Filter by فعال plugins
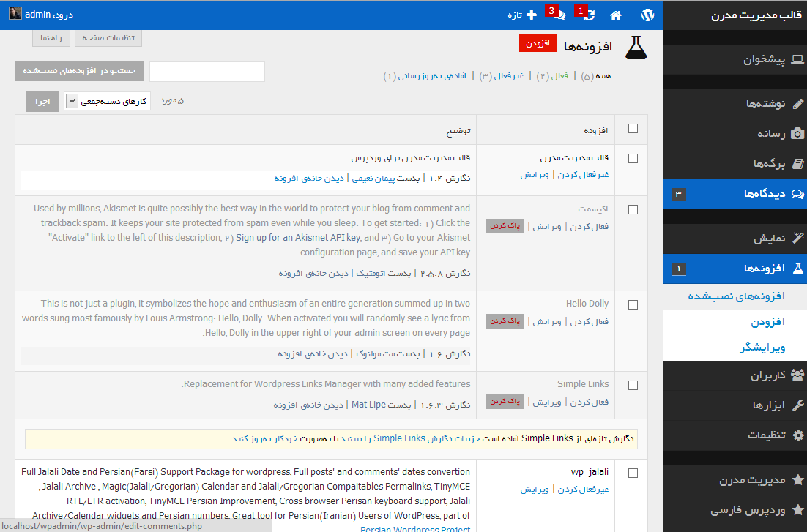807x532 pixels. point(559,76)
